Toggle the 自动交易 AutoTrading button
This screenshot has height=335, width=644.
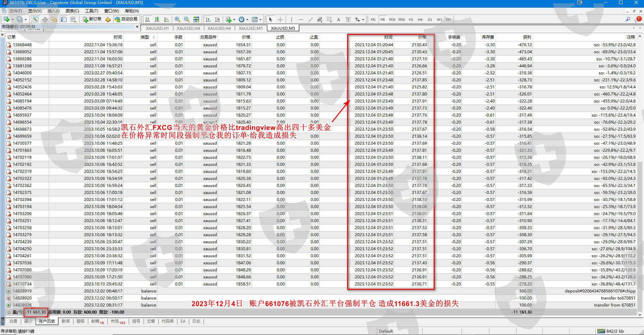coord(126,19)
